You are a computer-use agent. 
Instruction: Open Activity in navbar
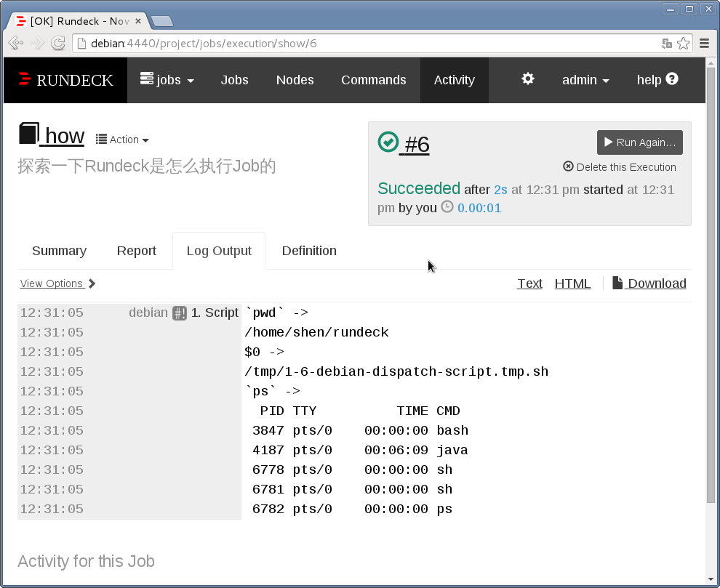pyautogui.click(x=454, y=80)
